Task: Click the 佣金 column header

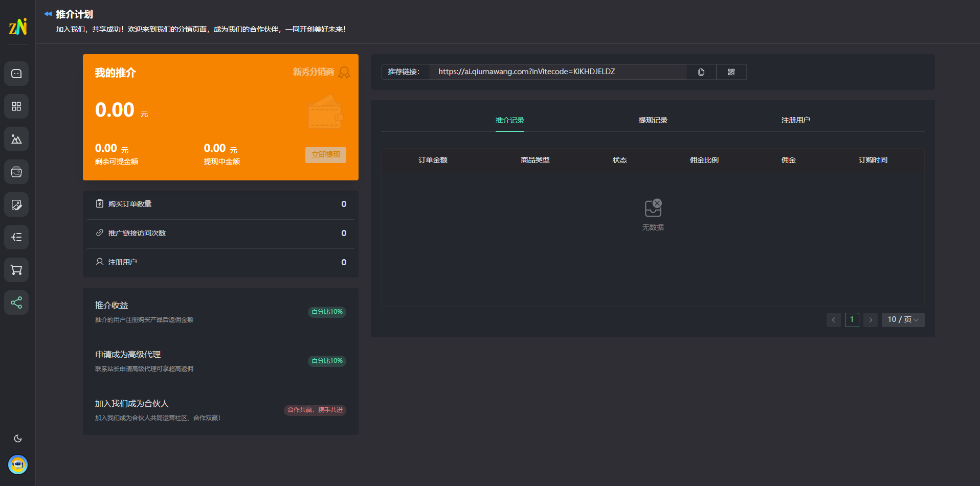Action: pos(789,160)
